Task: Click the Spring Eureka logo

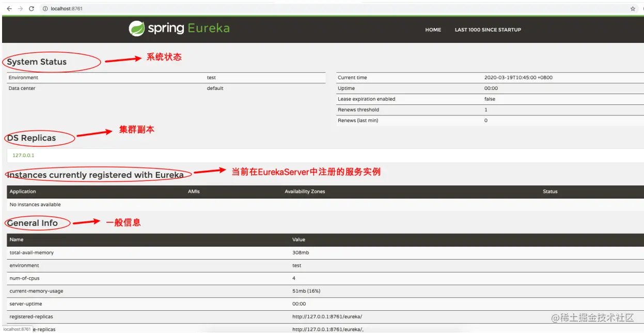Action: (179, 28)
